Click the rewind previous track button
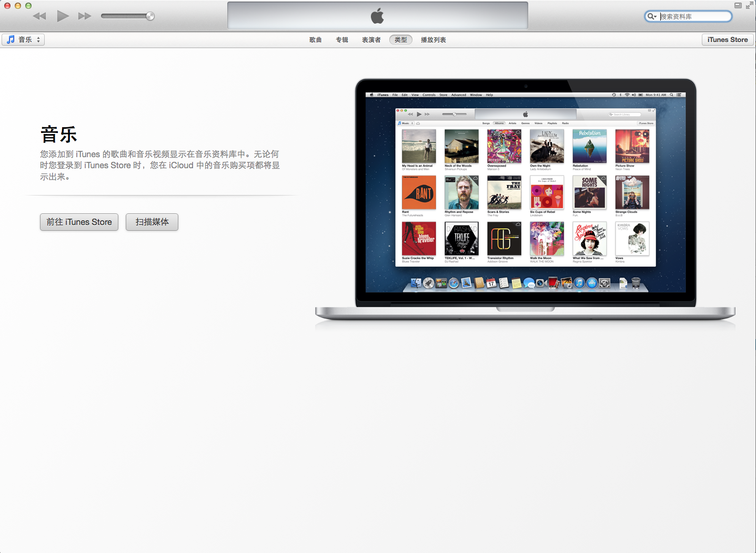The image size is (756, 553). point(39,16)
